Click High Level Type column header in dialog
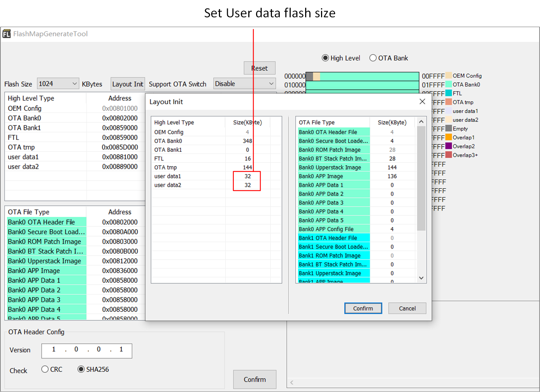The image size is (540, 392). click(x=188, y=122)
